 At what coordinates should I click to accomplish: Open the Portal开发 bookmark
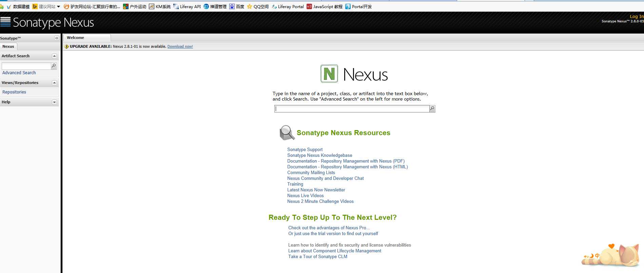point(358,6)
